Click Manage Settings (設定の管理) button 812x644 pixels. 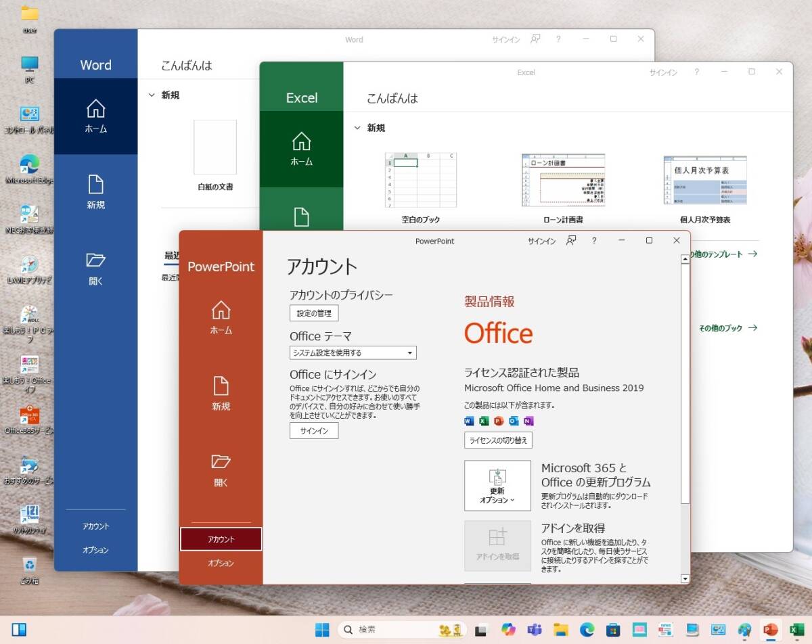(314, 313)
